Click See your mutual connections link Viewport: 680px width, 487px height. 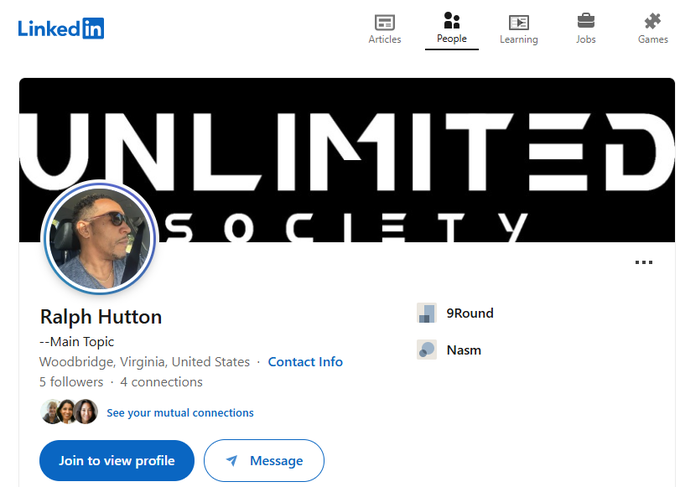coord(180,412)
